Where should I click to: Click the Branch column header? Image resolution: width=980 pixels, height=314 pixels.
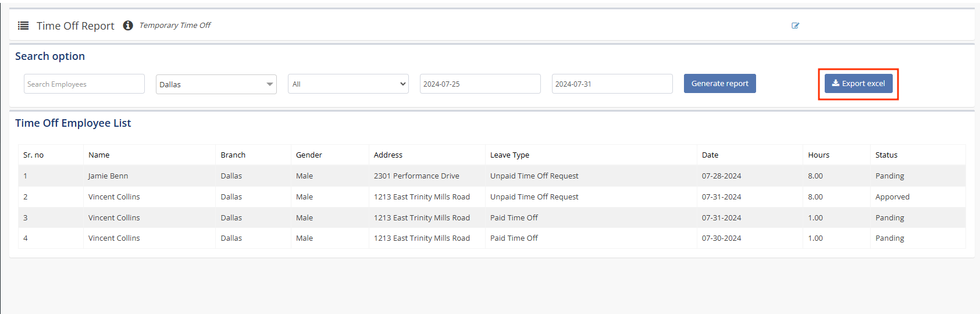(x=233, y=155)
